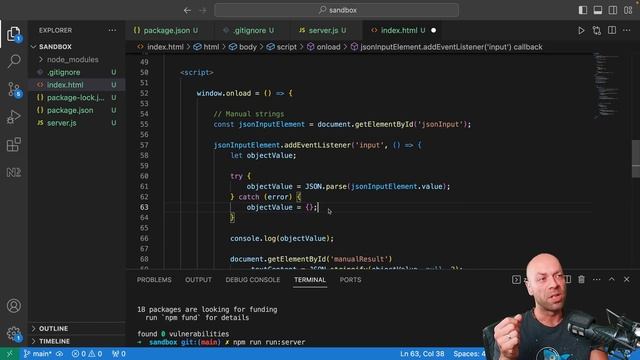
Task: Click the ports forwarded status item
Action: (119, 354)
